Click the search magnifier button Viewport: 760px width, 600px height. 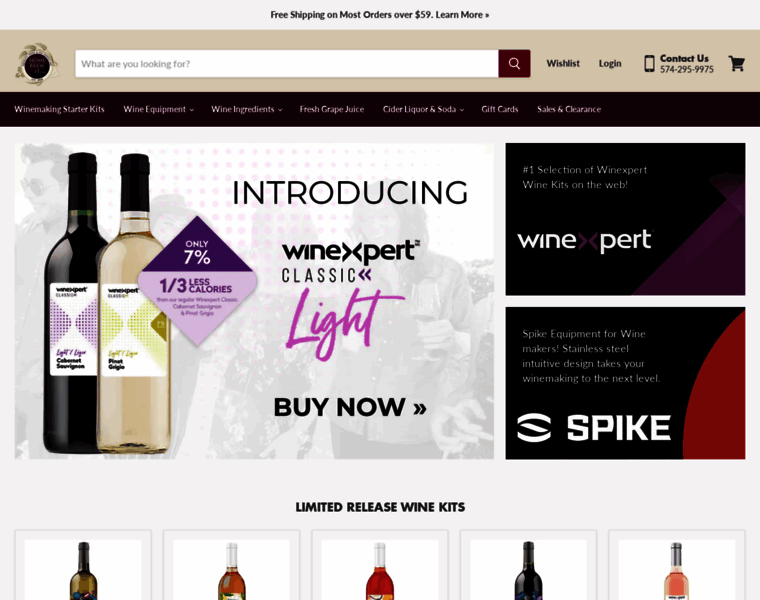514,63
